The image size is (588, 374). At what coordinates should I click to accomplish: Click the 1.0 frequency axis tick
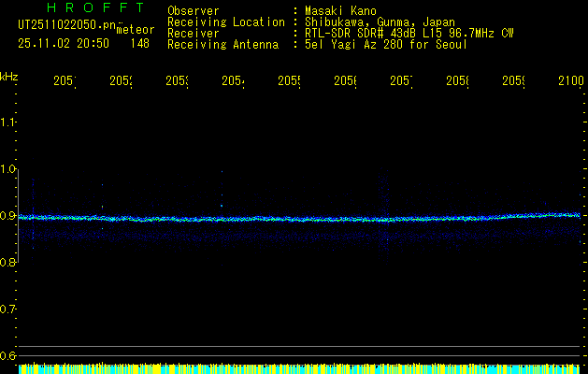pos(8,169)
